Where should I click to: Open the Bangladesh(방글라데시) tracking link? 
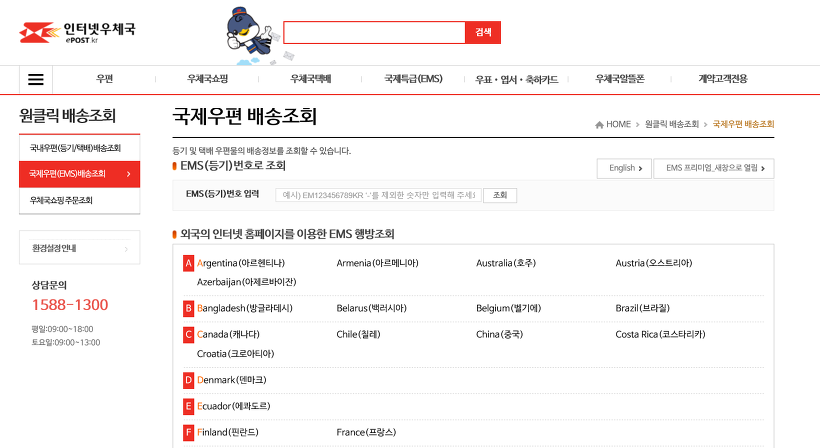point(244,308)
